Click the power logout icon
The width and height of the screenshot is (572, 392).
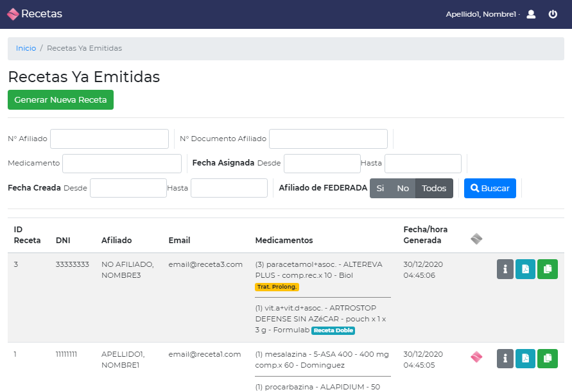(x=553, y=14)
